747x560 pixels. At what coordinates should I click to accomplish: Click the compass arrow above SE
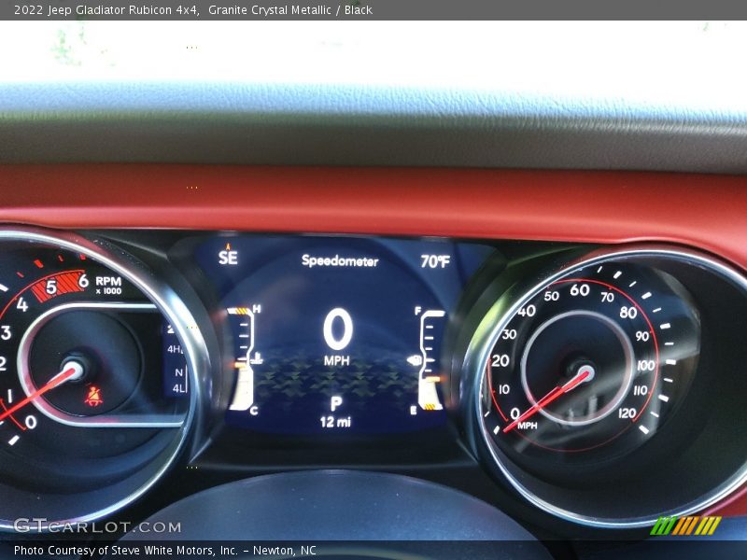[x=228, y=246]
